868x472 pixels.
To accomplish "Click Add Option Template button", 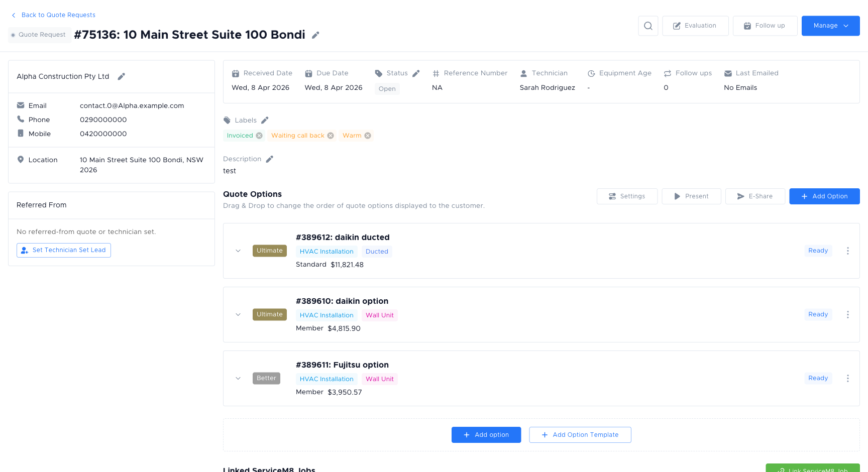I will (580, 435).
